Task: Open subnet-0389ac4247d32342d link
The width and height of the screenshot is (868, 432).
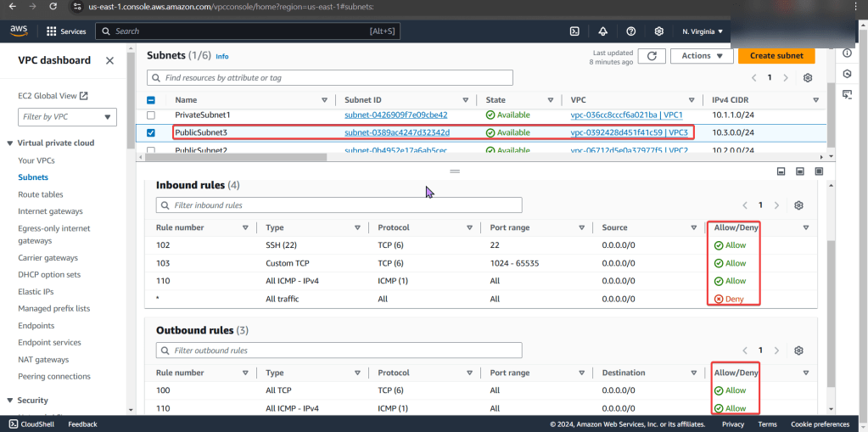Action: click(396, 133)
